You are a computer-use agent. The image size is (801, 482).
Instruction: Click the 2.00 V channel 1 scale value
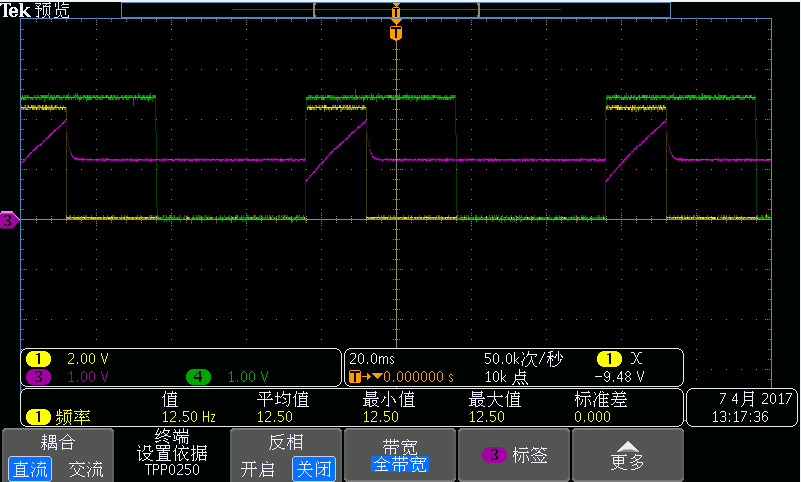88,359
